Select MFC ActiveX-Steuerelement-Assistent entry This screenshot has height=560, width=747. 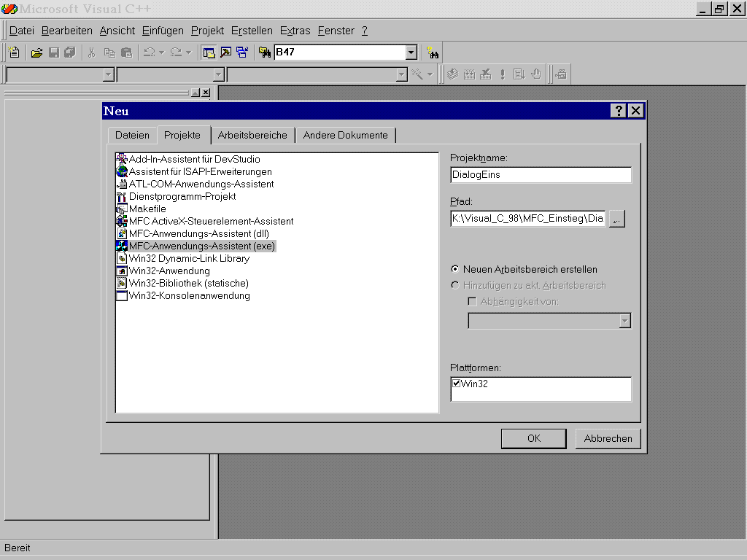click(x=211, y=221)
